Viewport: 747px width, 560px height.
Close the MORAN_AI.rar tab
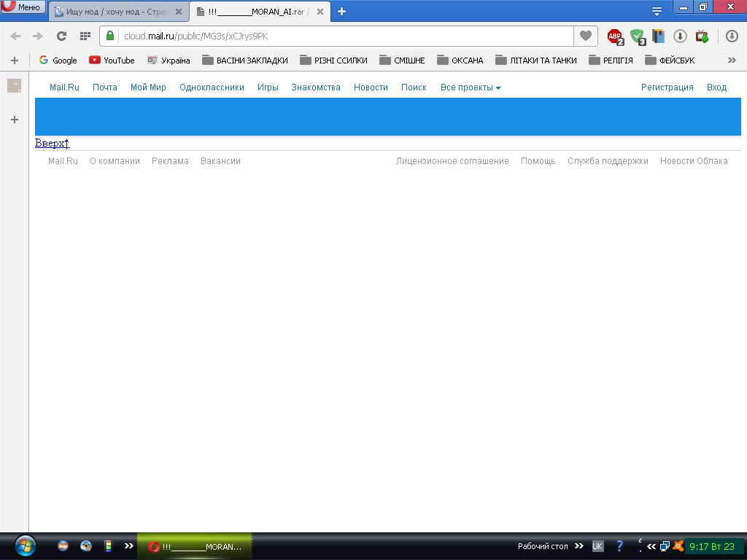click(x=320, y=12)
